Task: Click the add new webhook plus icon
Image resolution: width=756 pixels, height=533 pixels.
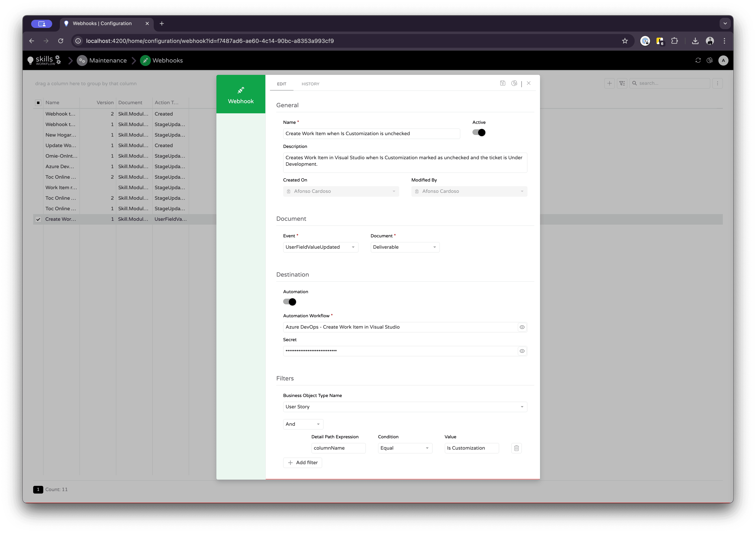Action: coord(610,83)
